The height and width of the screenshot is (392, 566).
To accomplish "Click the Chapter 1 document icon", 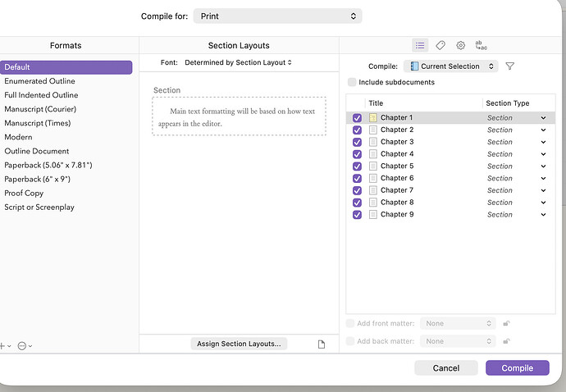I will 373,118.
